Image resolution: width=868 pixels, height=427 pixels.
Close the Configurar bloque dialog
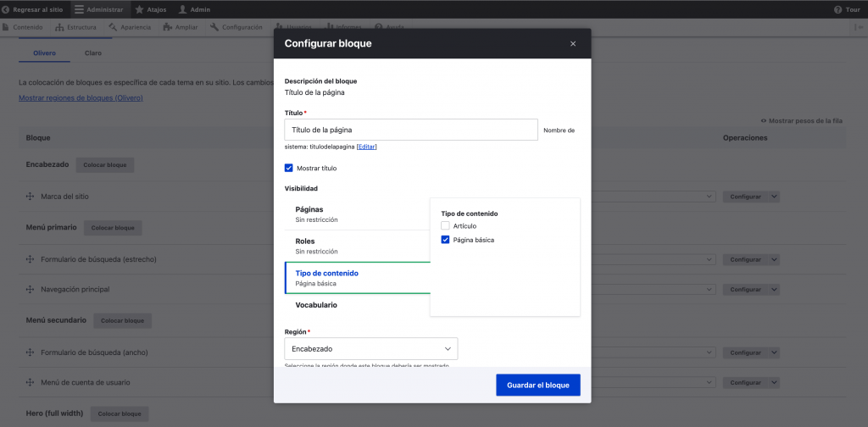pos(573,43)
